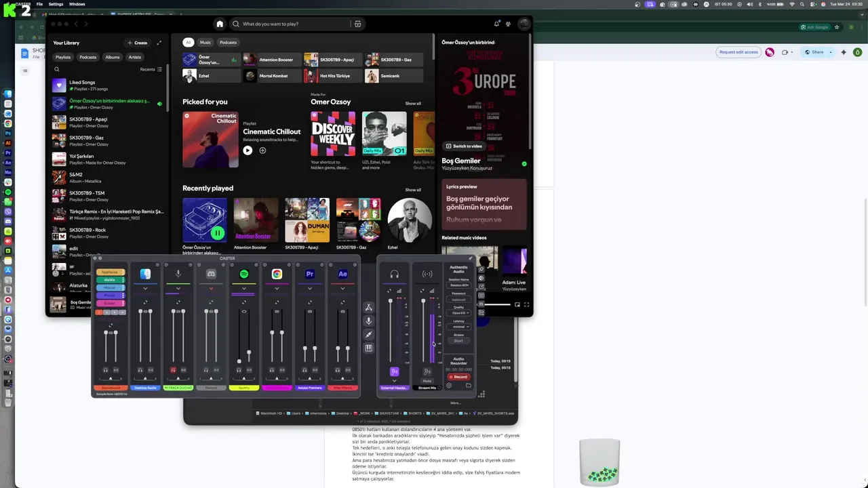Click Create button in Your Library

137,43
